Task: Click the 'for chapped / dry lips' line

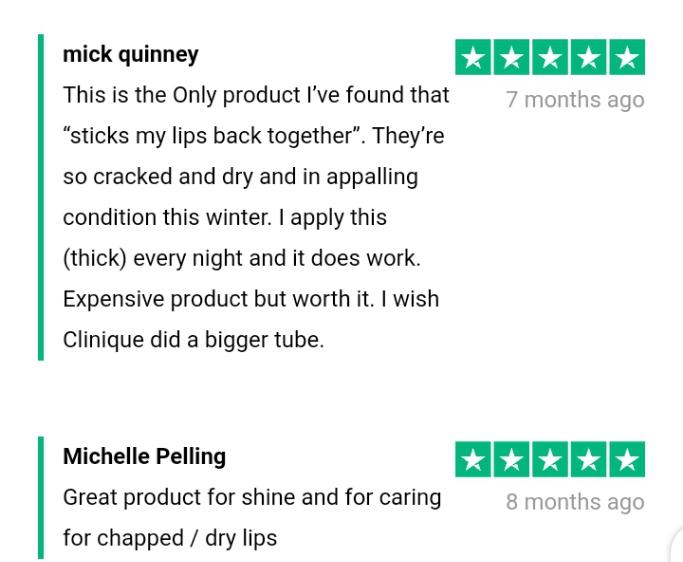Action: [x=170, y=538]
